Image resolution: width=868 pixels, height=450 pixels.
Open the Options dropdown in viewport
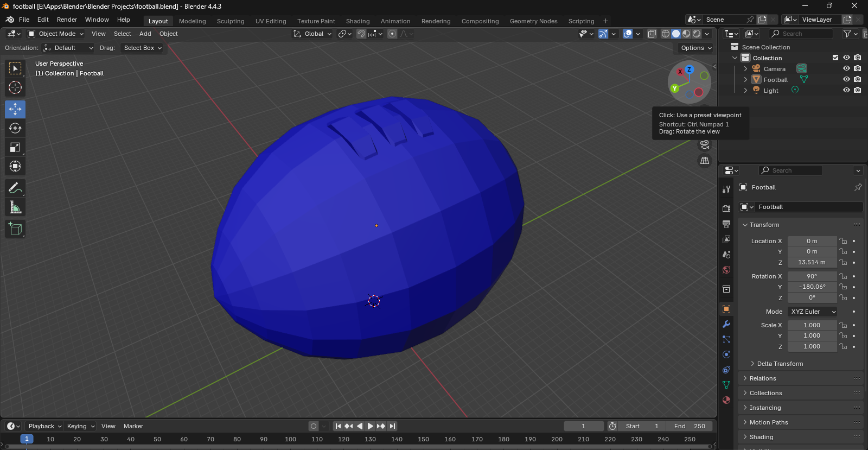[x=696, y=48]
